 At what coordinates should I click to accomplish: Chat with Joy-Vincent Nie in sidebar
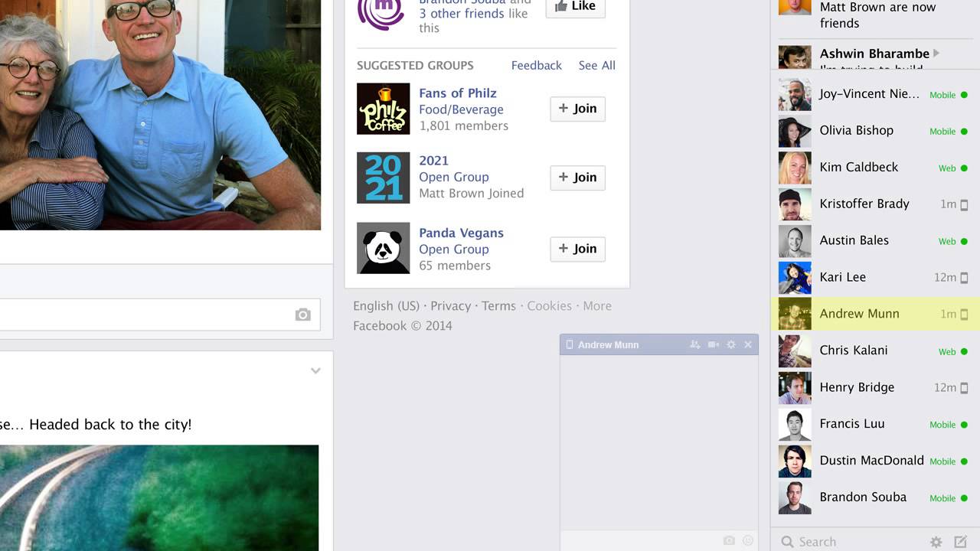point(875,93)
